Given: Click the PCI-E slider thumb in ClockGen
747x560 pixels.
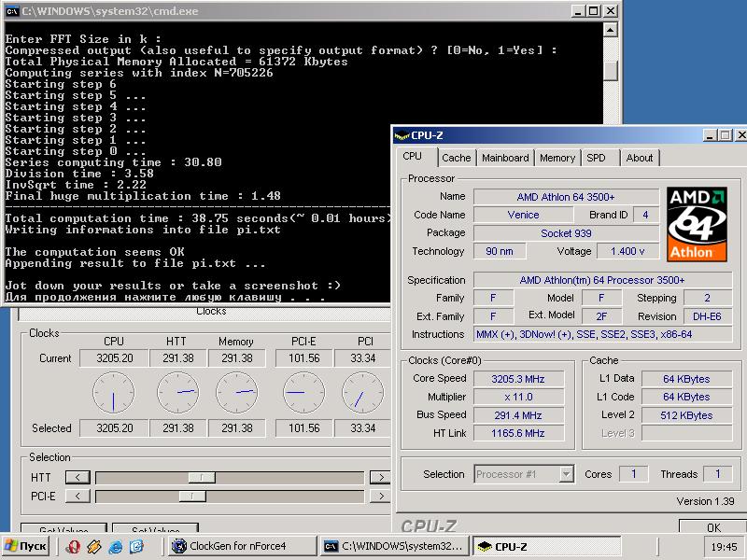Looking at the screenshot, I should coord(192,497).
